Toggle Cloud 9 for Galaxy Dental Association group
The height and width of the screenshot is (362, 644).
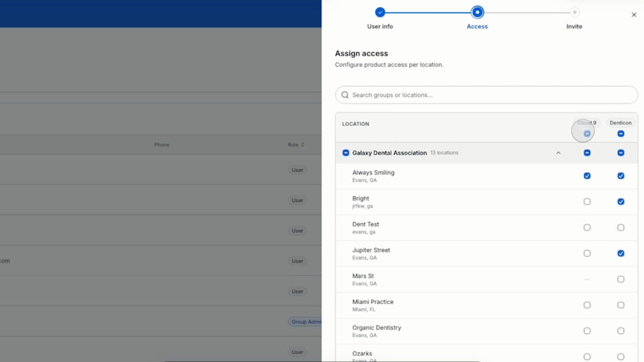pos(587,153)
